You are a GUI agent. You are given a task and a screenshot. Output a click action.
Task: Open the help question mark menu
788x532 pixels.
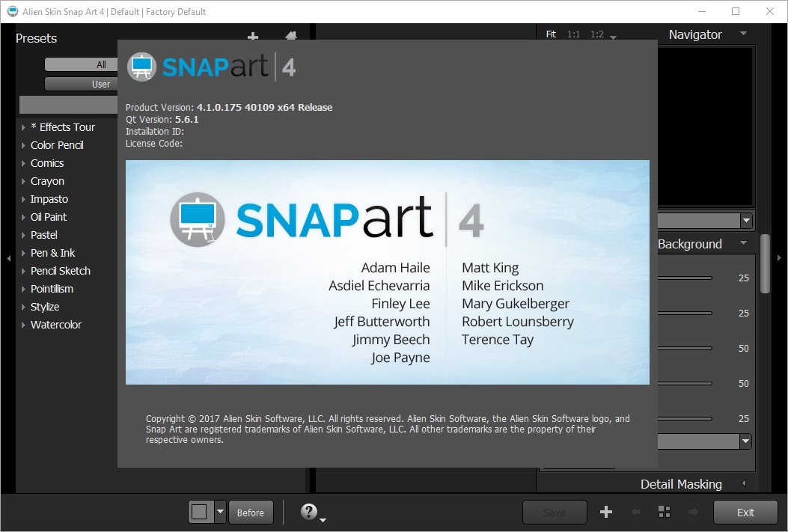click(x=310, y=512)
